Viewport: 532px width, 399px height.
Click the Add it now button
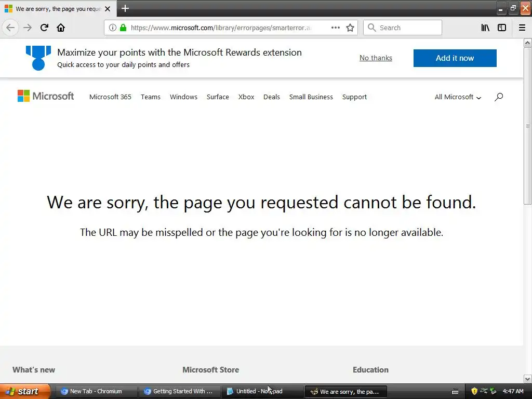[455, 58]
